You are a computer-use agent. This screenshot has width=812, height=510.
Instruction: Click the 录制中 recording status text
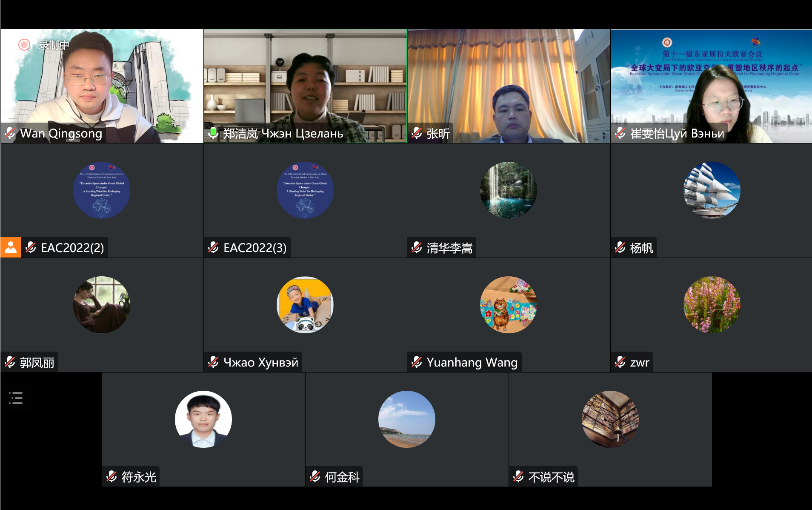[54, 45]
